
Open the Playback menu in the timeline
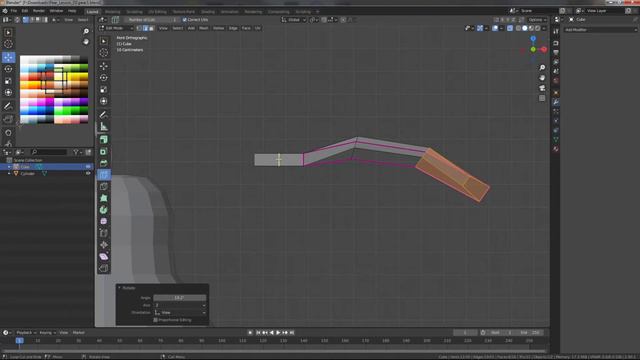point(26,333)
